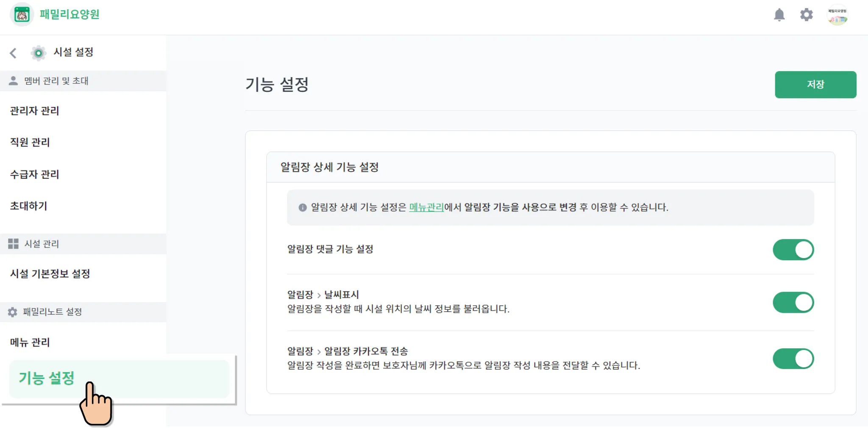Go back using the left chevron
The image size is (868, 428).
[13, 53]
